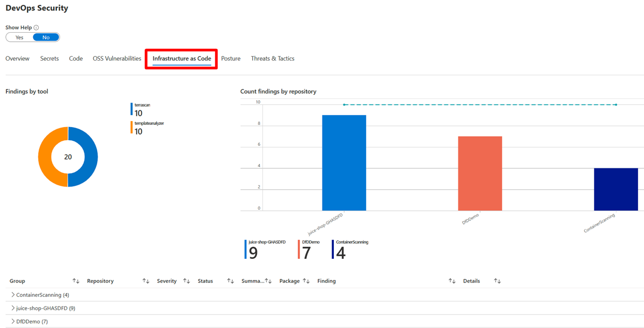This screenshot has height=328, width=644.
Task: Sort the Severity column with arrows icon
Action: (x=186, y=281)
